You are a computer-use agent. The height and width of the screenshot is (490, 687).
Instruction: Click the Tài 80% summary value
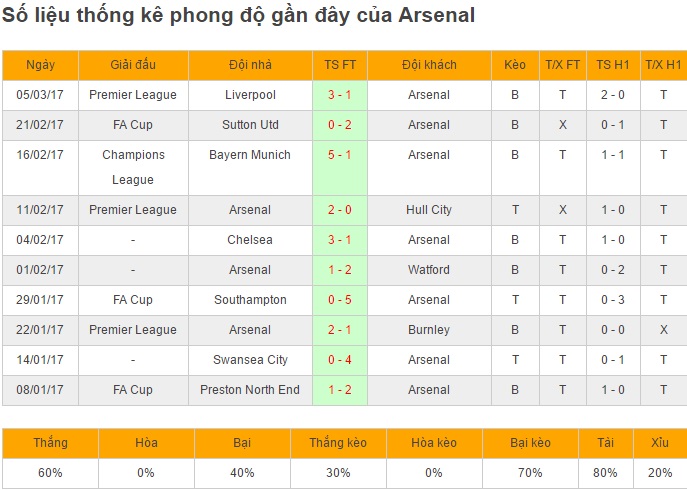click(x=606, y=473)
